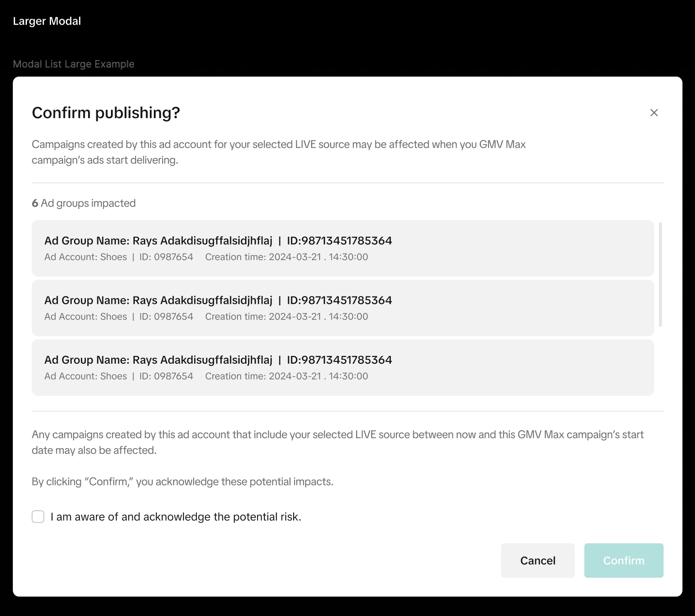Click the '6 Ad groups impacted' count
The width and height of the screenshot is (695, 616).
point(84,203)
